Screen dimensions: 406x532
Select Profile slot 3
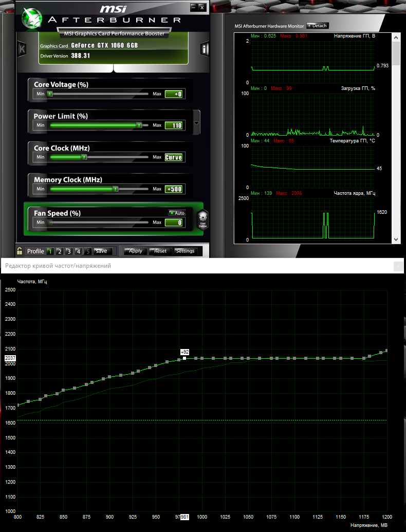tap(69, 251)
